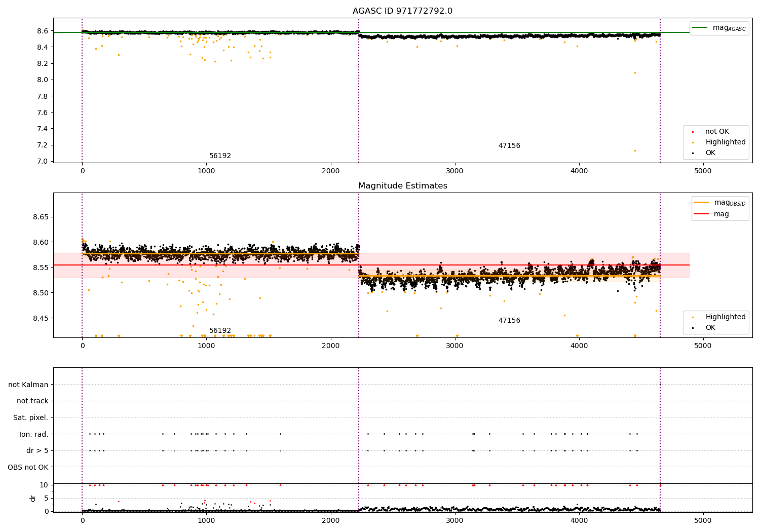Click x-axis tick '0' of the bottom plot
The height and width of the screenshot is (532, 760).
pos(82,520)
